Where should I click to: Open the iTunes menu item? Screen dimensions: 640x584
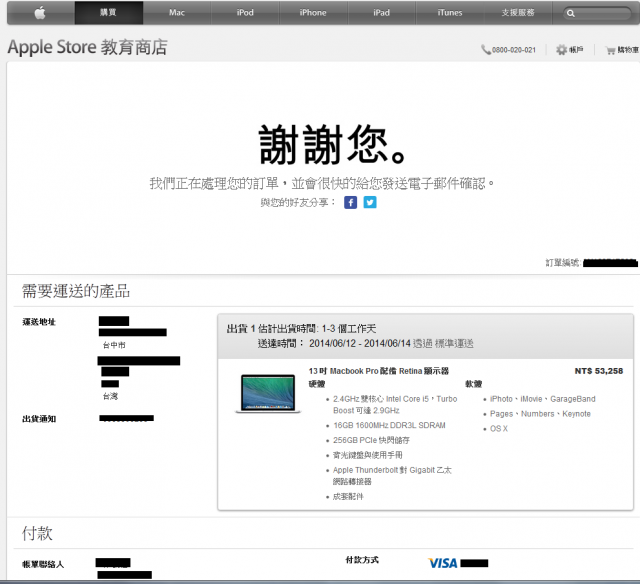[449, 13]
